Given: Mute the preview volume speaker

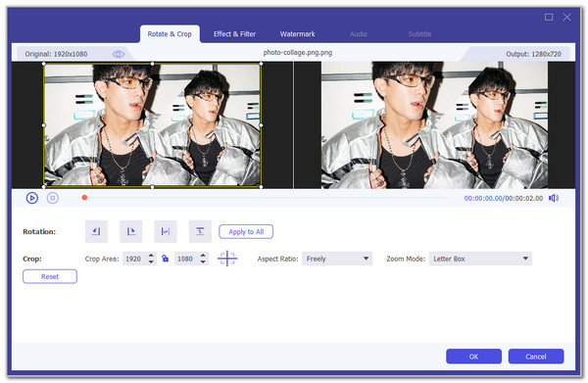Looking at the screenshot, I should point(554,198).
